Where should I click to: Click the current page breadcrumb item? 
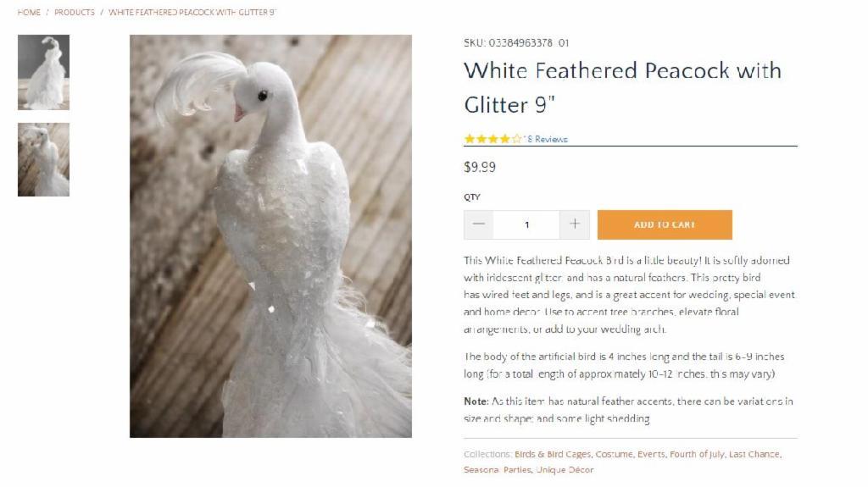tap(192, 12)
